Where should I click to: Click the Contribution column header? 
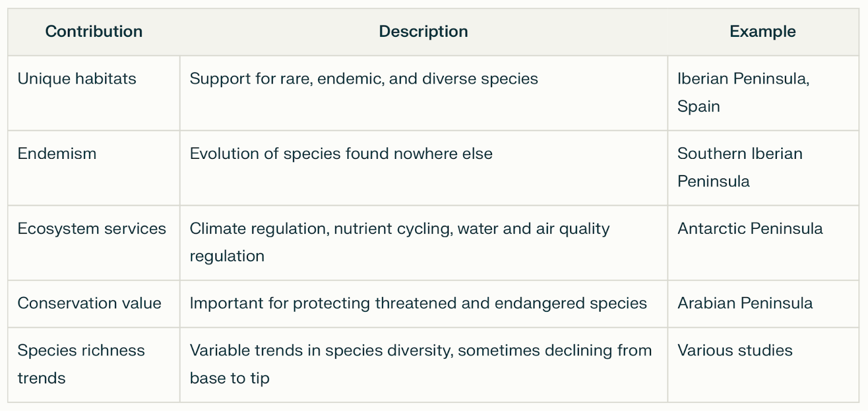(94, 31)
